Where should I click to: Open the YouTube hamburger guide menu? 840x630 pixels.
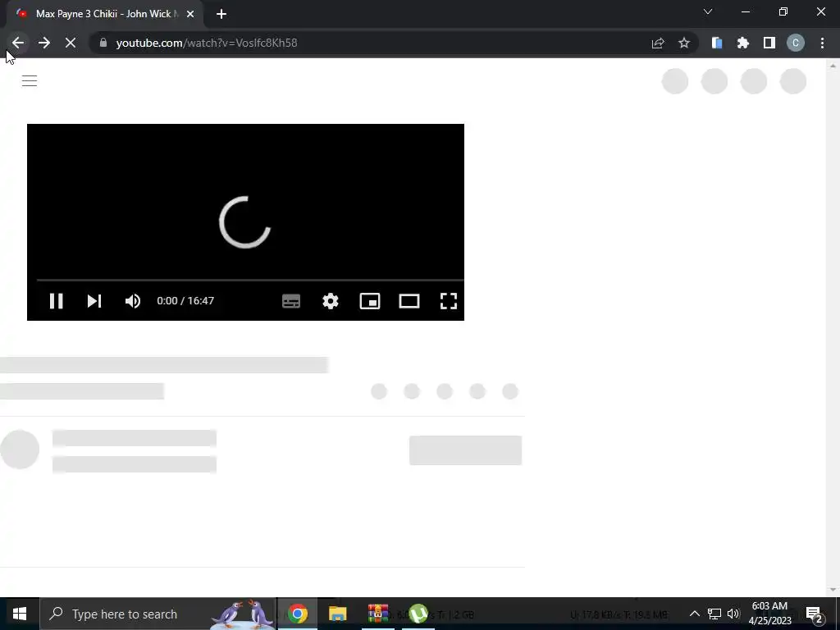(x=30, y=81)
